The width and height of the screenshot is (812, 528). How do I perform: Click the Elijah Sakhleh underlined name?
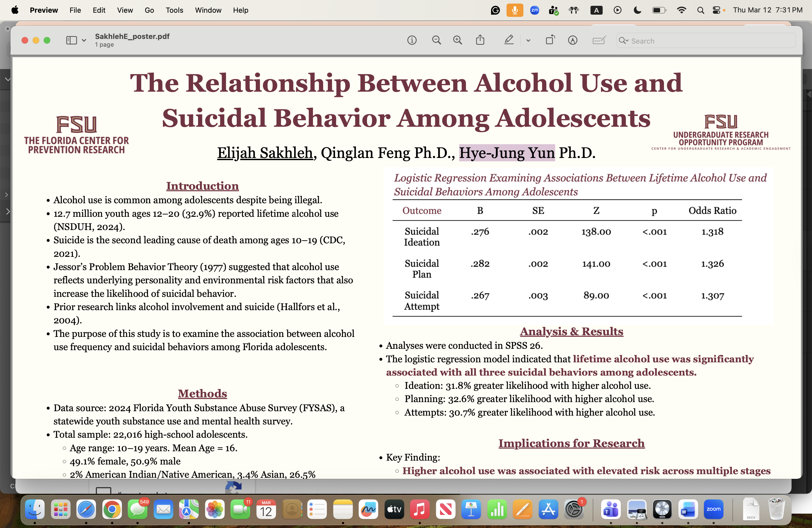[x=265, y=153]
